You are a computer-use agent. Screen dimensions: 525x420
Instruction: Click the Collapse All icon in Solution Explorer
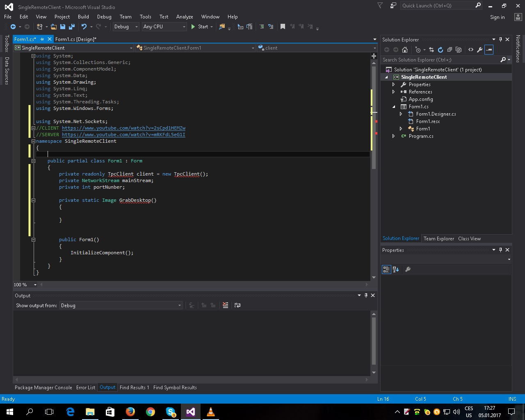[x=450, y=50]
